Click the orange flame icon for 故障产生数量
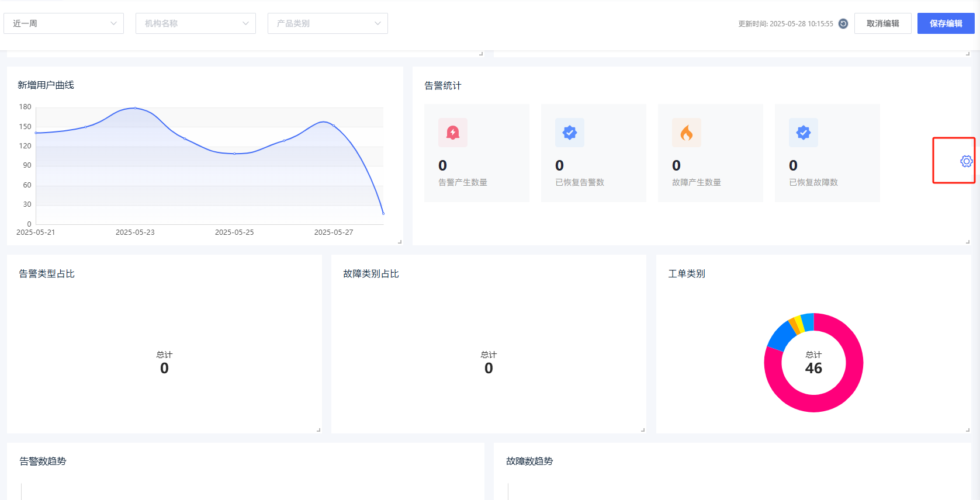The width and height of the screenshot is (980, 500). pos(687,133)
